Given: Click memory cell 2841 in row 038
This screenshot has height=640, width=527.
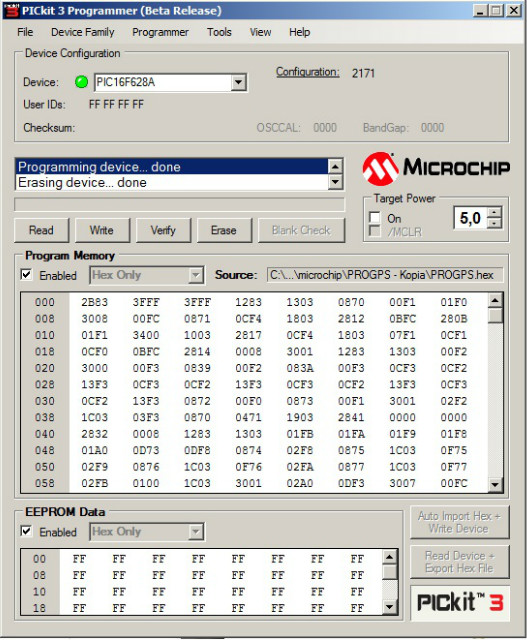Looking at the screenshot, I should 351,417.
